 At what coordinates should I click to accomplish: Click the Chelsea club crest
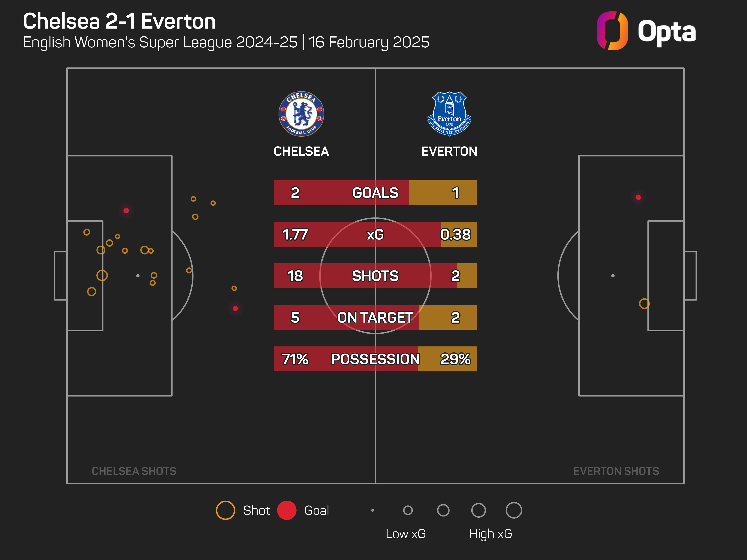[301, 114]
